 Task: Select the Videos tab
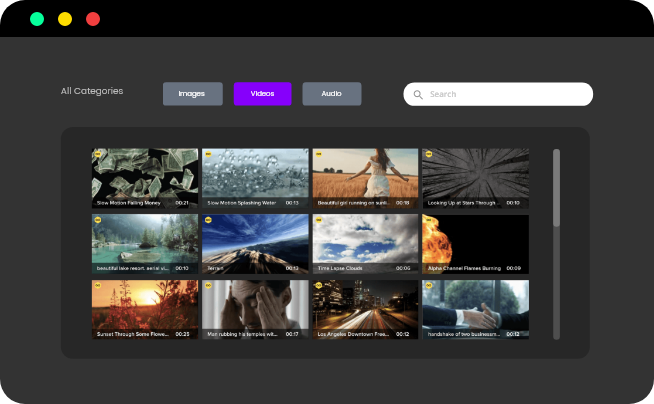(x=262, y=94)
